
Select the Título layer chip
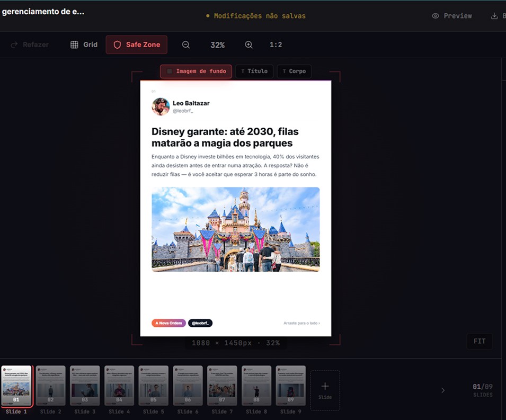point(254,72)
